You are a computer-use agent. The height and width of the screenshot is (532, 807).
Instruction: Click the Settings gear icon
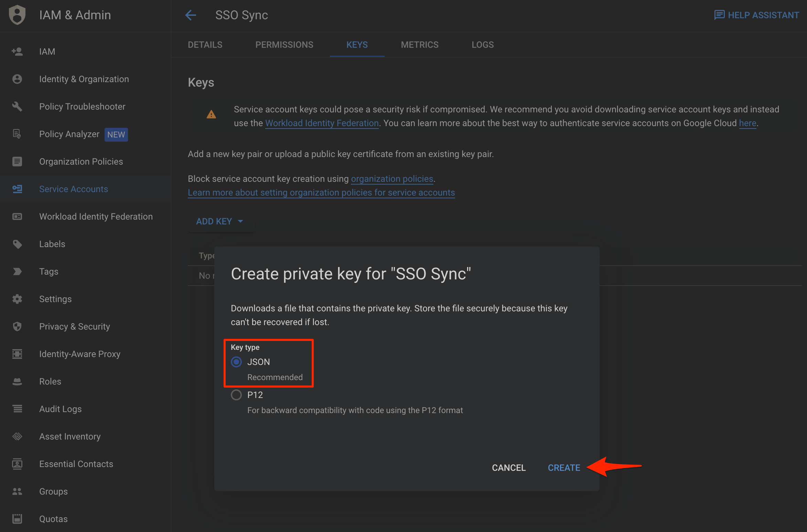[17, 299]
